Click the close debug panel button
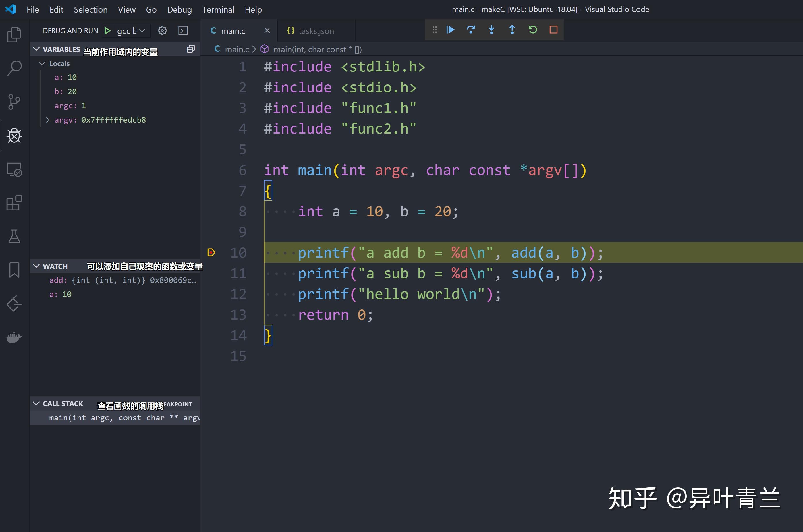This screenshot has height=532, width=803. [x=552, y=29]
